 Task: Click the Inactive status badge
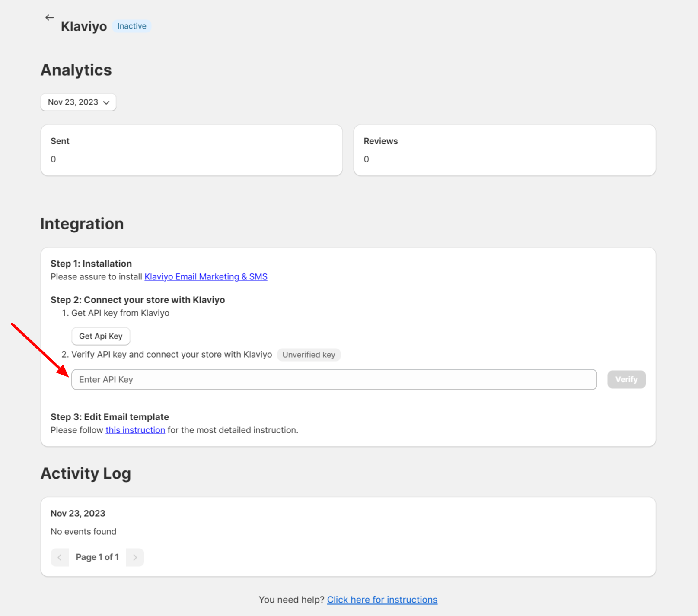132,26
